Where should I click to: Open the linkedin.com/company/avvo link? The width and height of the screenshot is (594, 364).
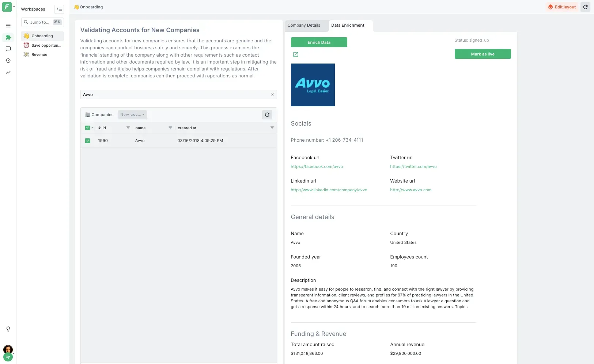(329, 190)
